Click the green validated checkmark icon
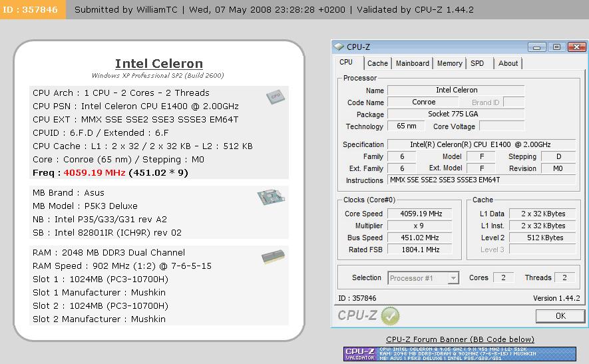 [390, 316]
